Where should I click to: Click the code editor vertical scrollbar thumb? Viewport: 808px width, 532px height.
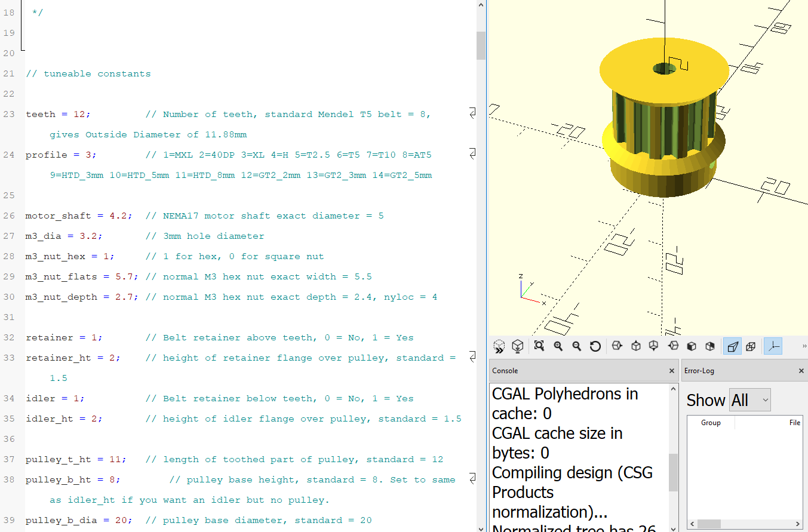pos(481,45)
